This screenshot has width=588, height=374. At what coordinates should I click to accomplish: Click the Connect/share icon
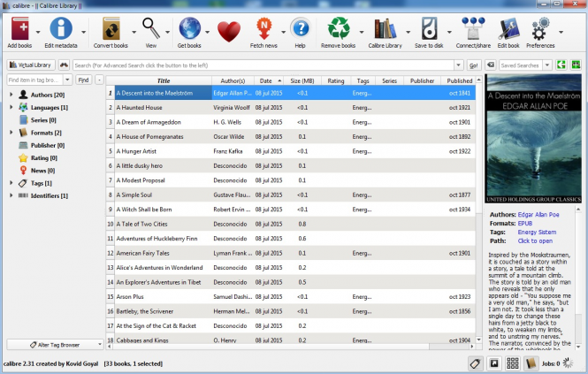473,28
